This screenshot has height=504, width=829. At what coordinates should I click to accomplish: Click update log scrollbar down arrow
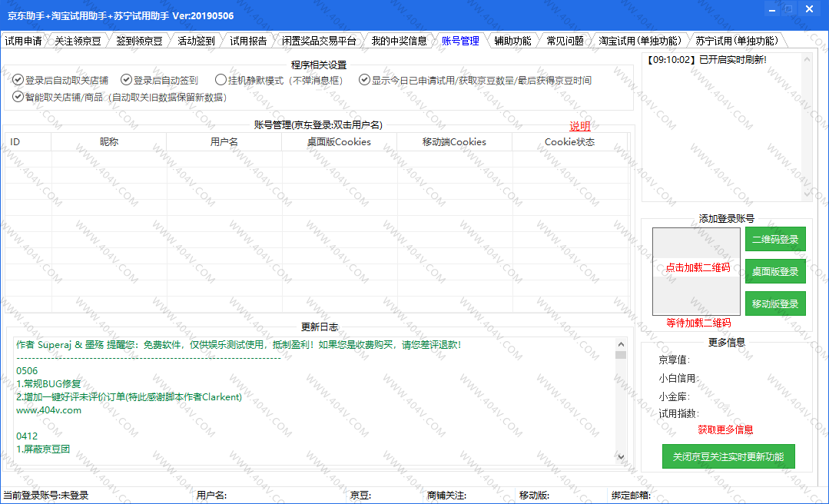[x=621, y=456]
